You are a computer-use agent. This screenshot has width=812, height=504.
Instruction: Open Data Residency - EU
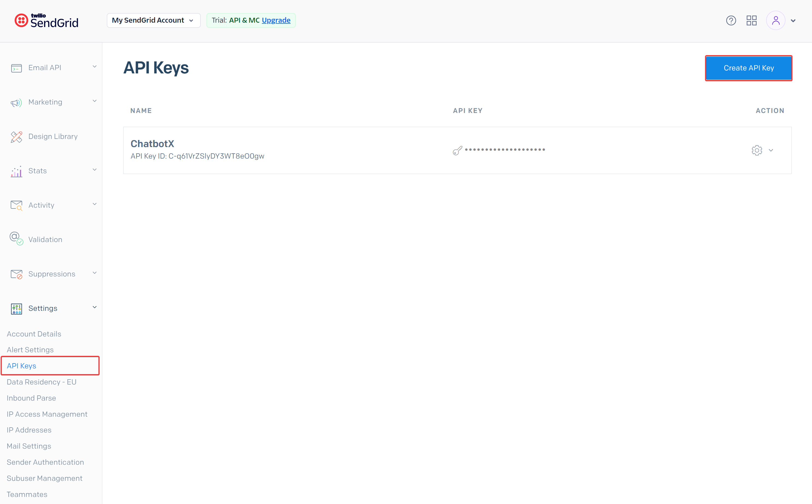coord(41,382)
